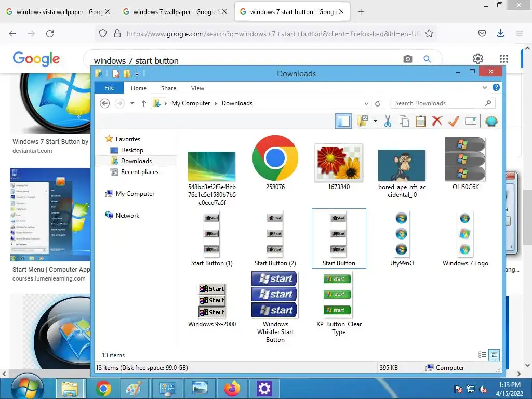This screenshot has height=399, width=532.
Task: Select Network in navigation pane
Action: click(x=127, y=215)
